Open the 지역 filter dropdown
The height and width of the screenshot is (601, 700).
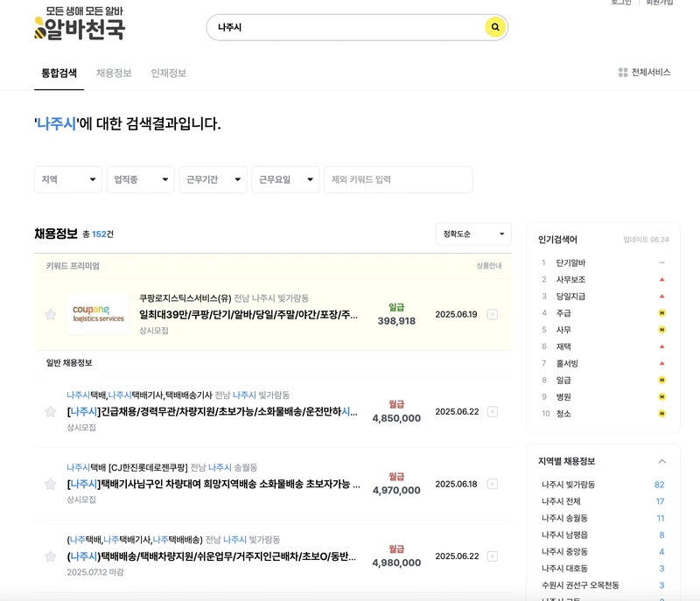(x=68, y=179)
